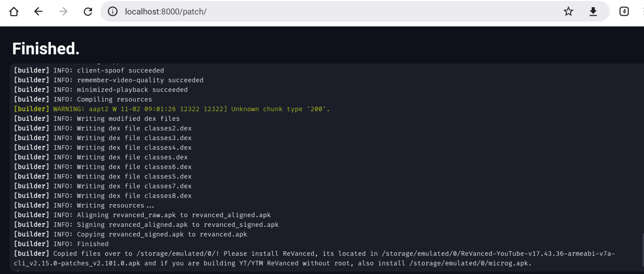Navigate back to the previous page
This screenshot has height=274, width=644.
[38, 12]
